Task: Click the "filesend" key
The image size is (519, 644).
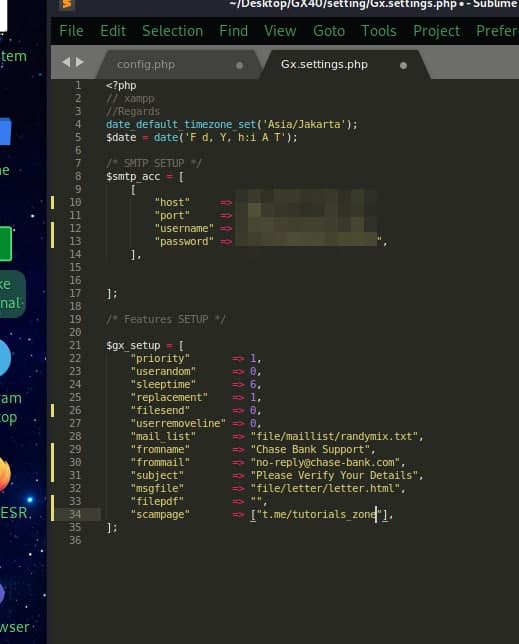Action: 160,410
